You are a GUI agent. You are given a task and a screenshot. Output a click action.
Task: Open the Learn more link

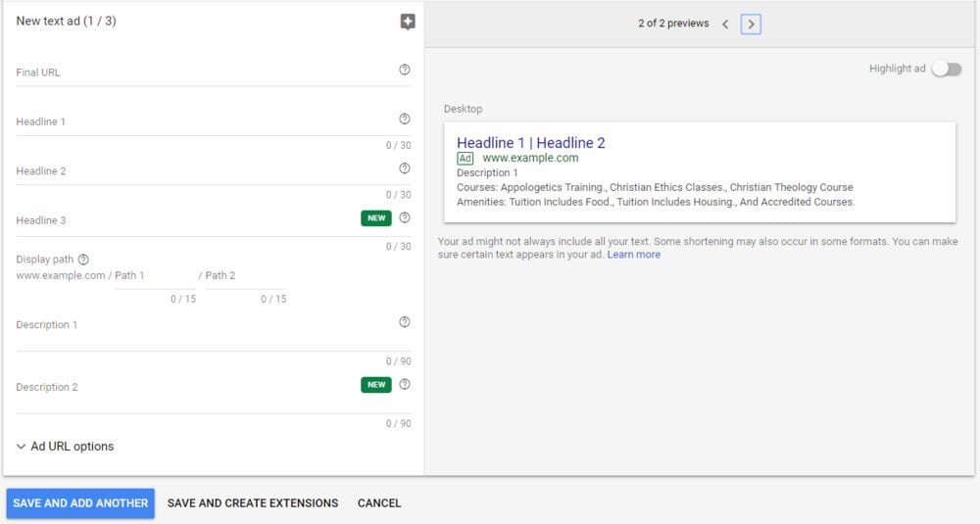pyautogui.click(x=634, y=255)
